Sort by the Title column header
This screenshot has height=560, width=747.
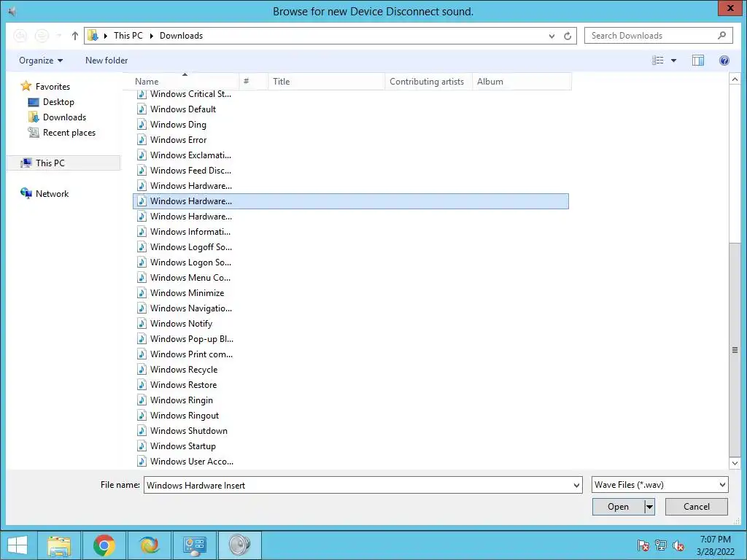326,82
